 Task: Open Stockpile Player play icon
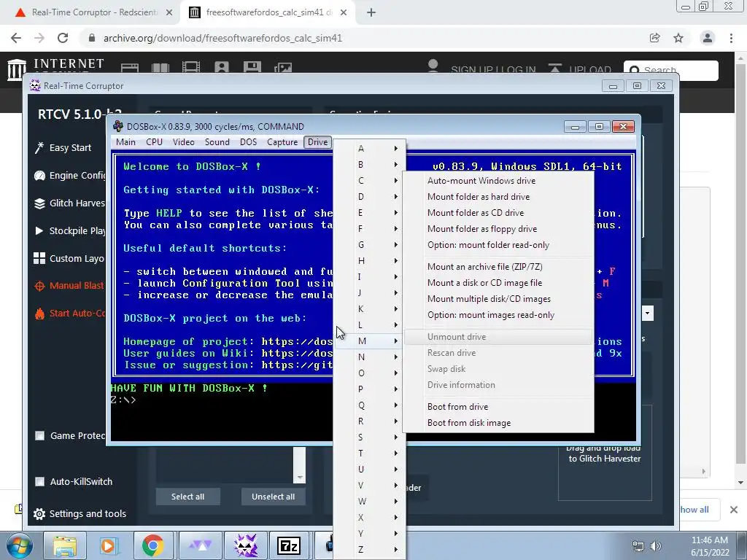39,231
